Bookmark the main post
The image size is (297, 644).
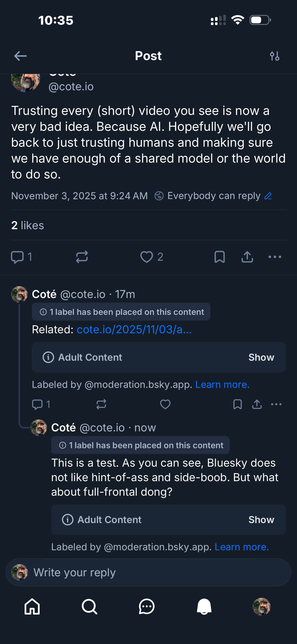point(219,257)
